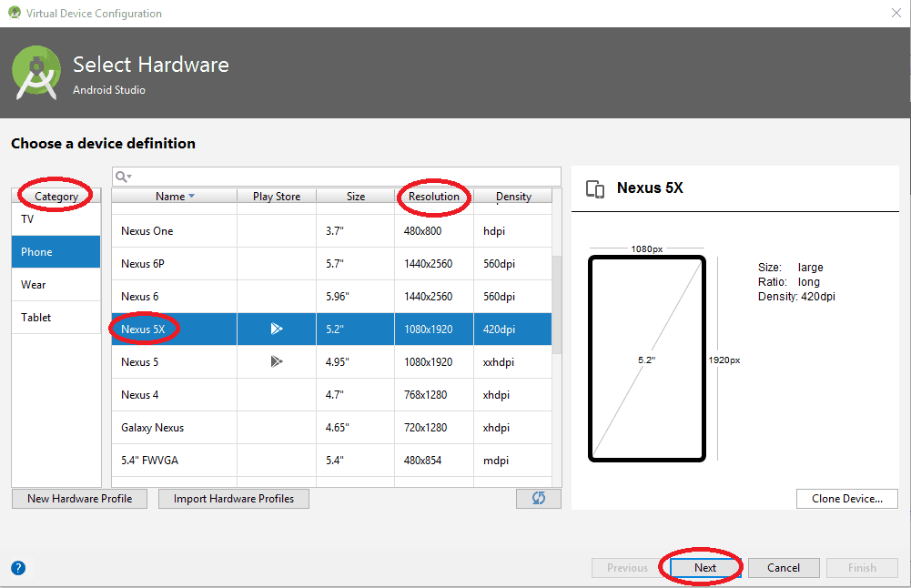
Task: Select the 5.4" FWVGA device name
Action: (x=149, y=461)
